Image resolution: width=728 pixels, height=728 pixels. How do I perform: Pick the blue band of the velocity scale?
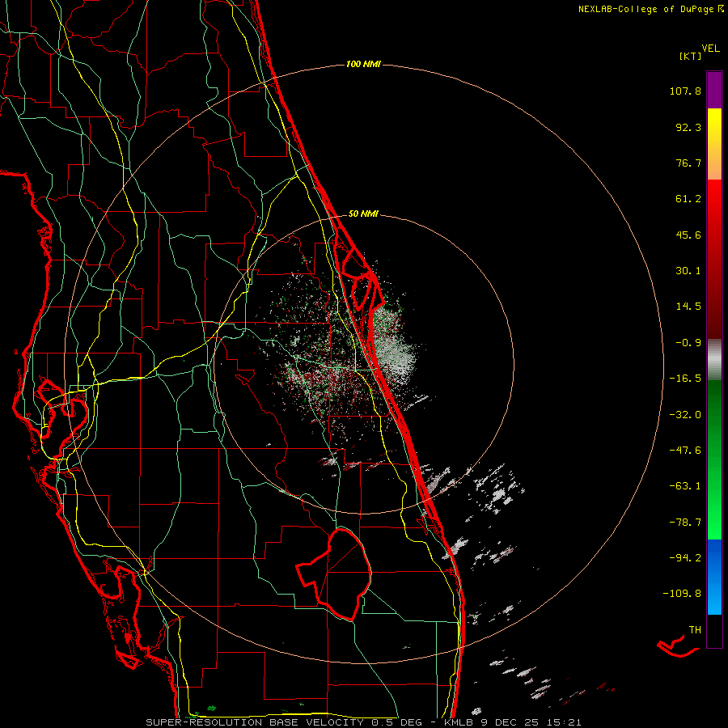(x=714, y=577)
